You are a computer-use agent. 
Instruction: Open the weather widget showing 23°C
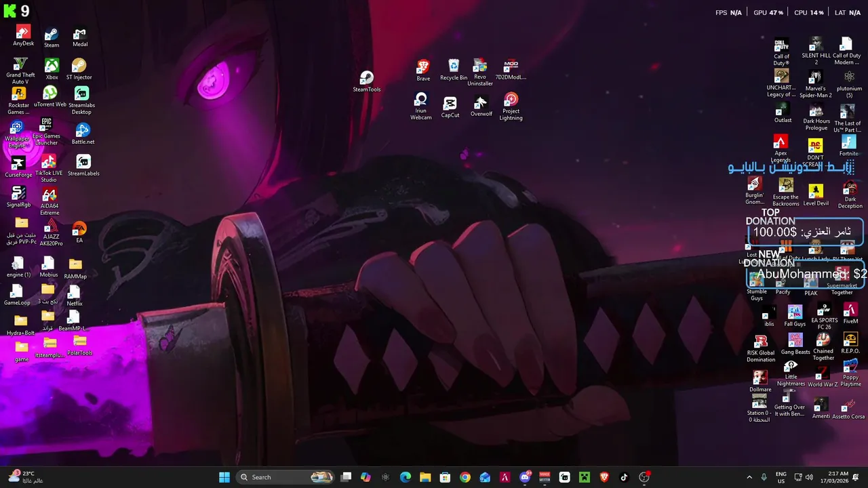pyautogui.click(x=24, y=477)
